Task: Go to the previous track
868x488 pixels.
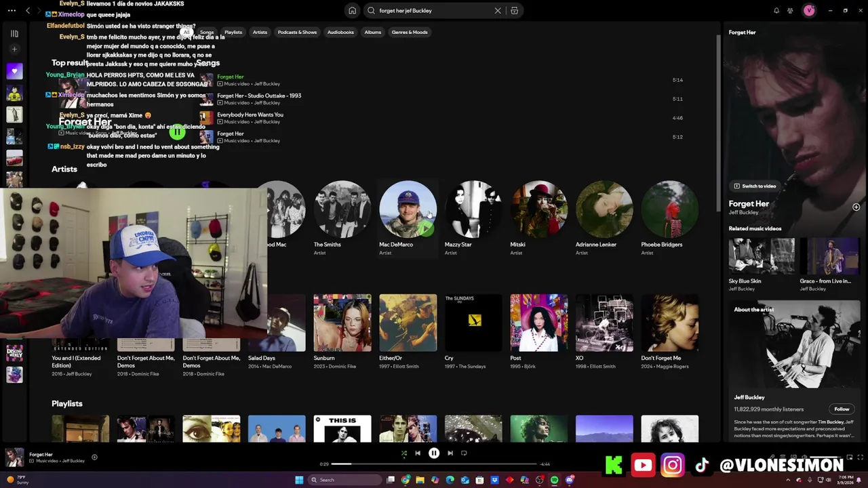Action: 418,453
